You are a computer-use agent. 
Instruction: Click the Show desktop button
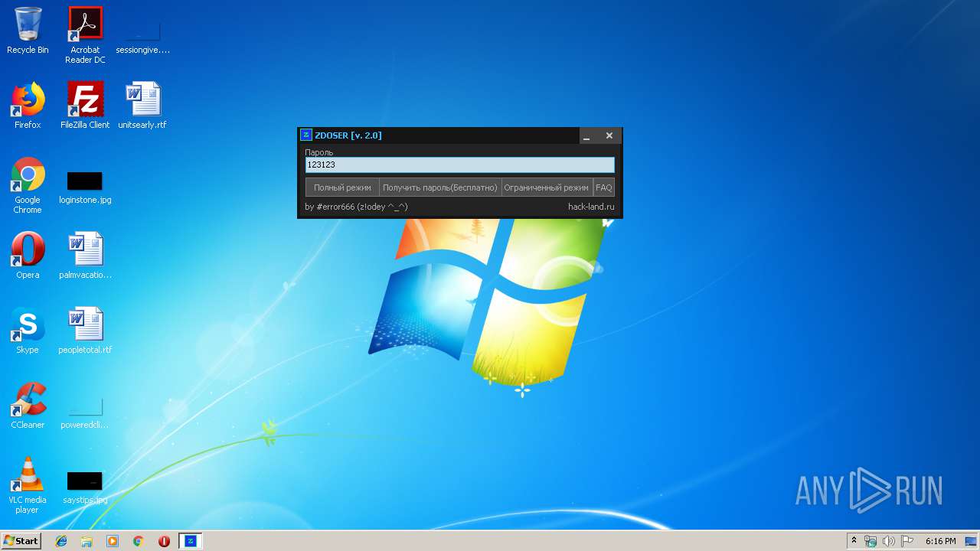972,541
